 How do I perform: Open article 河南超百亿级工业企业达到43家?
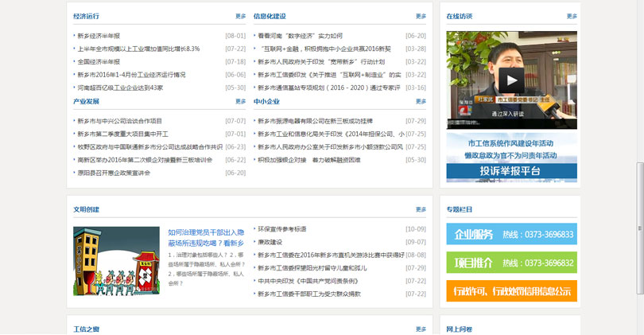pyautogui.click(x=120, y=88)
